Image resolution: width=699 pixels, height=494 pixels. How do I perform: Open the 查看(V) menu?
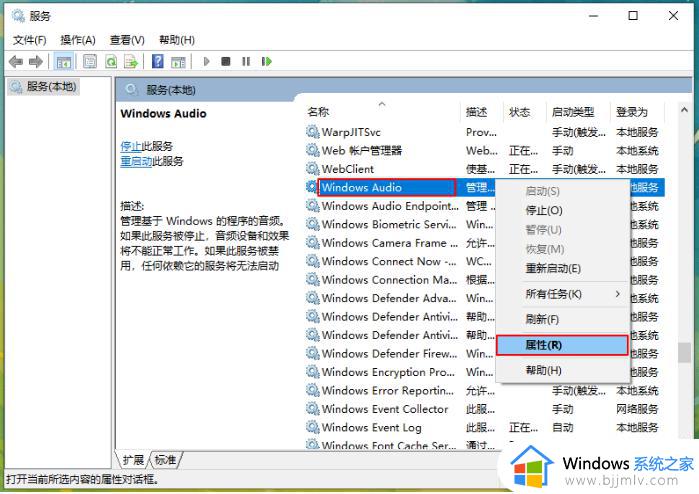(127, 40)
